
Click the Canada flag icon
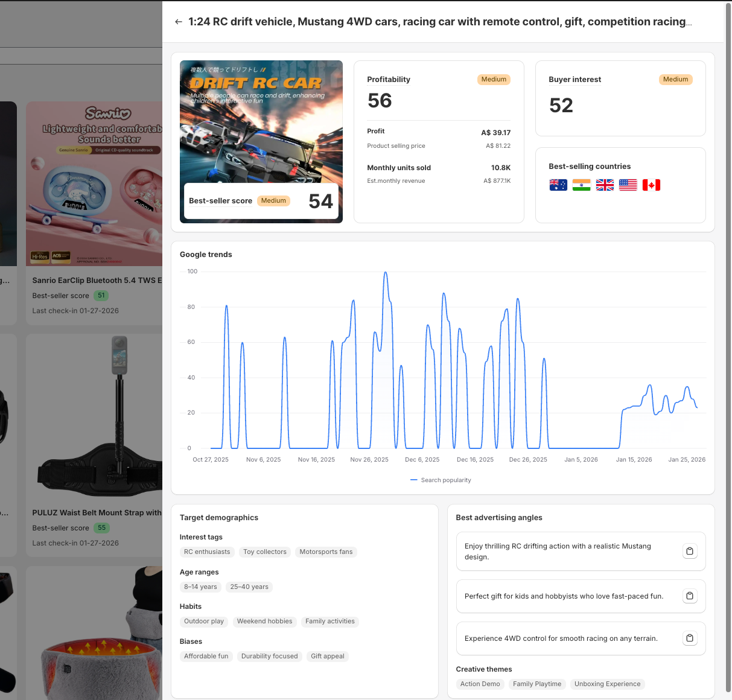(651, 185)
